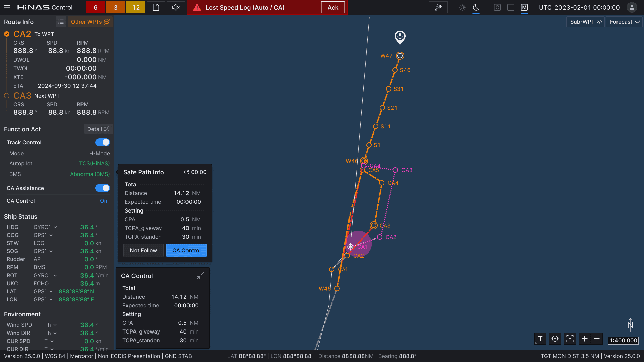
Task: Toggle Track Control switch off
Action: [102, 142]
